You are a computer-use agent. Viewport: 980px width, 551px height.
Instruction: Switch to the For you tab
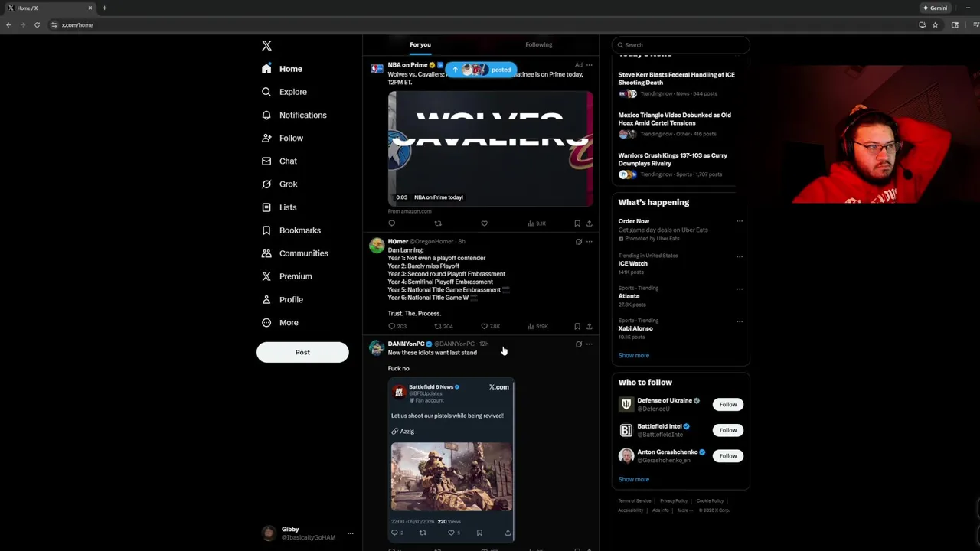pos(420,44)
